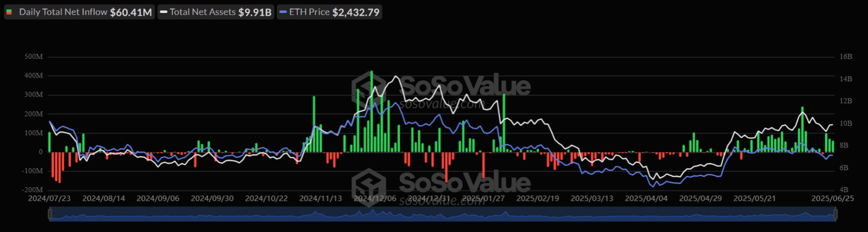Select the tallest green inflow bar
The height and width of the screenshot is (232, 868).
(372, 111)
